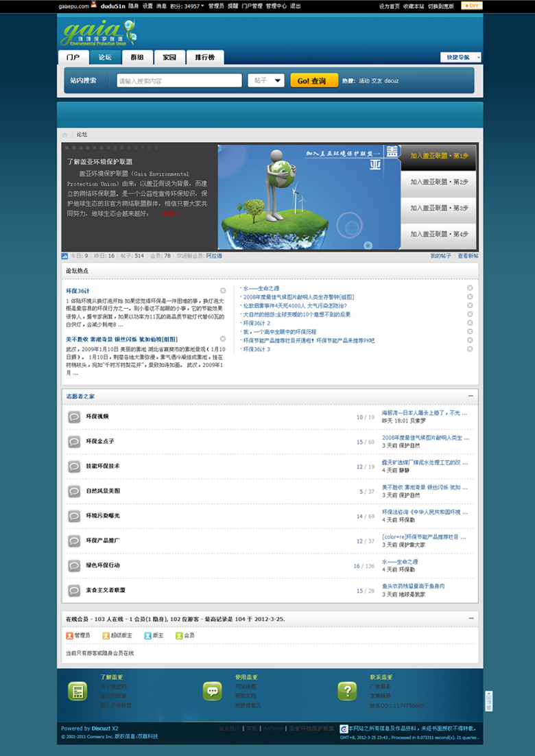Select the 加入盖亚联盟·第2步 slide tab
Screen dimensions: 535x756
[438, 182]
